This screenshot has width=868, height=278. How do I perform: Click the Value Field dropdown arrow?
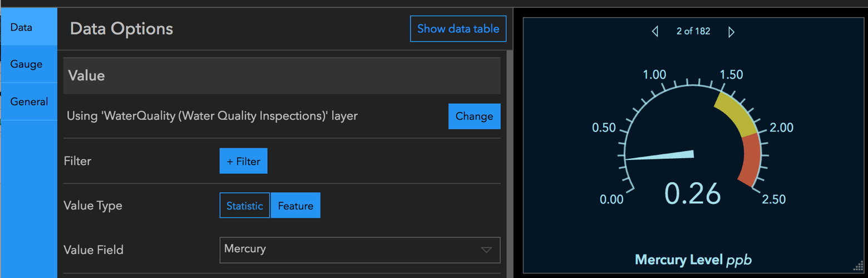click(x=486, y=250)
